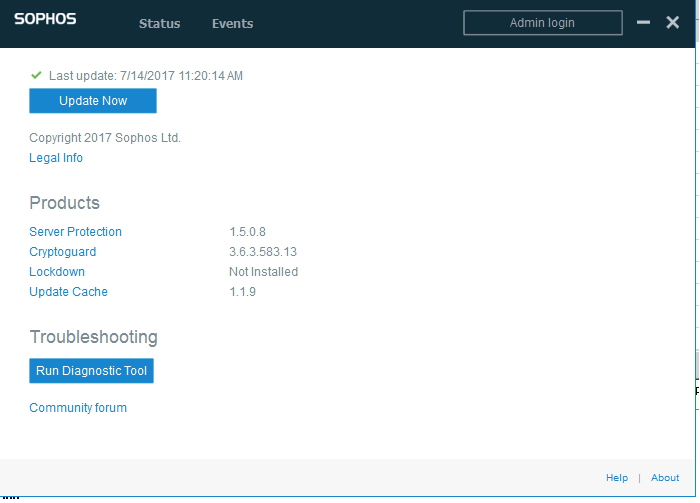Minimize the Sophos window
Screen dimensions: 700x503
643,22
